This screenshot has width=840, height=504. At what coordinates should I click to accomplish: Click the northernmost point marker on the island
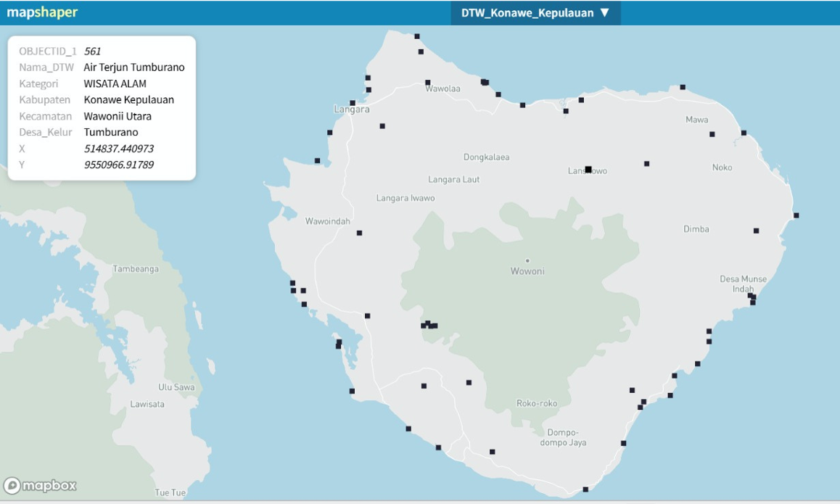tap(417, 36)
